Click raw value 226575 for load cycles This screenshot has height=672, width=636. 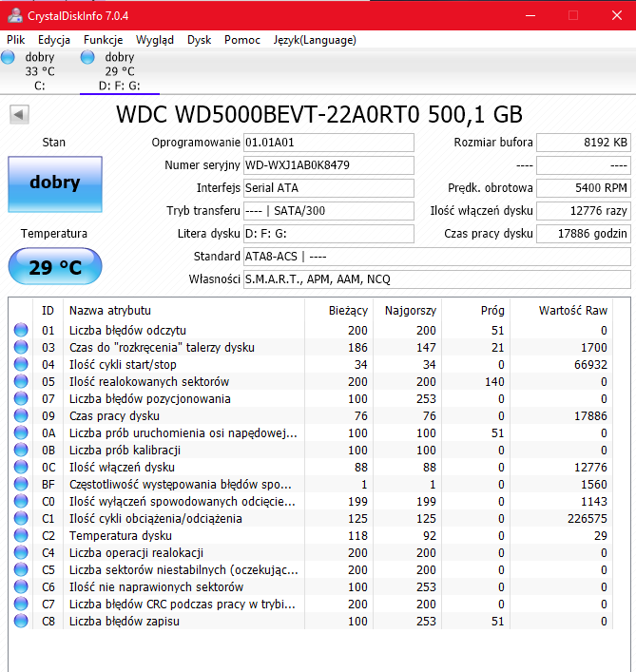point(588,519)
